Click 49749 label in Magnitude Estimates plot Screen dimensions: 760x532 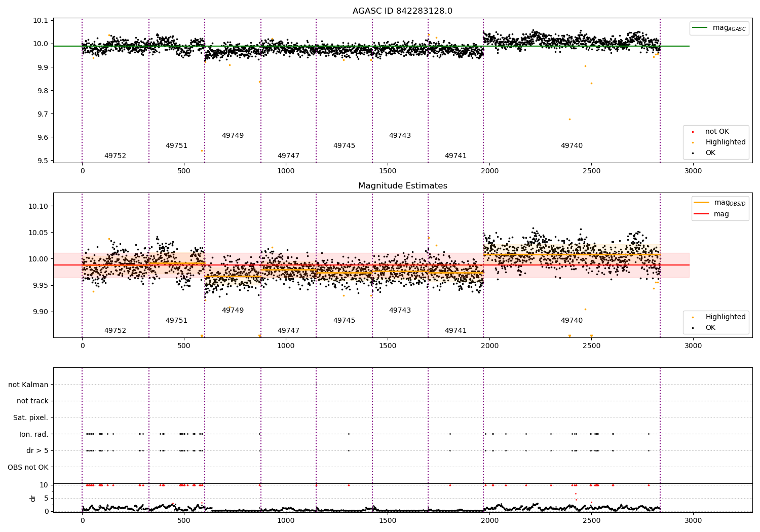pyautogui.click(x=233, y=311)
